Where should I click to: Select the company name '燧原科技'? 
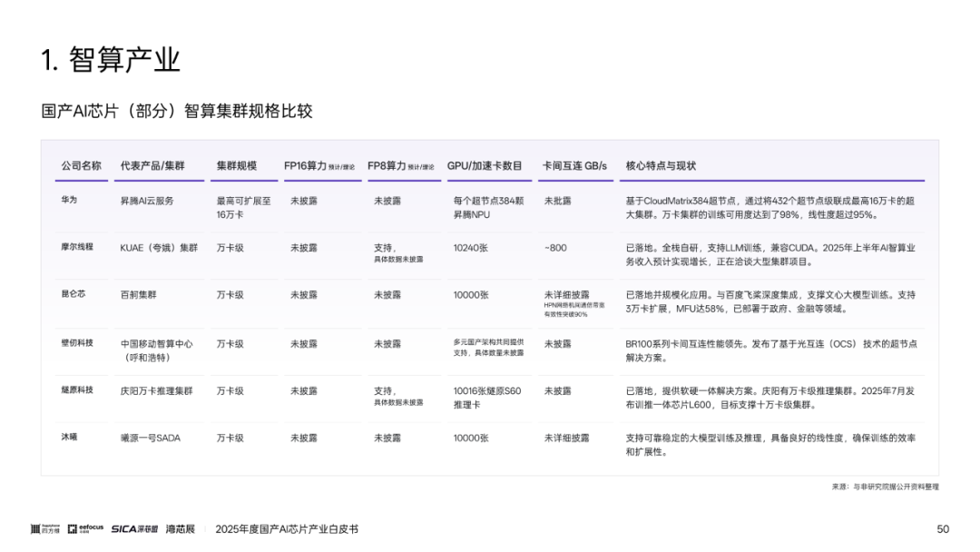77,389
